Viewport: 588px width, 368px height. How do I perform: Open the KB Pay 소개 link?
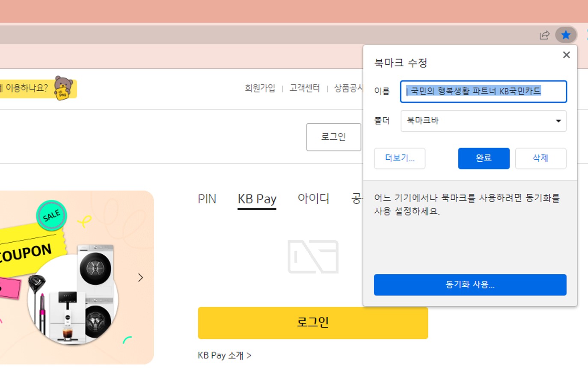(x=225, y=355)
